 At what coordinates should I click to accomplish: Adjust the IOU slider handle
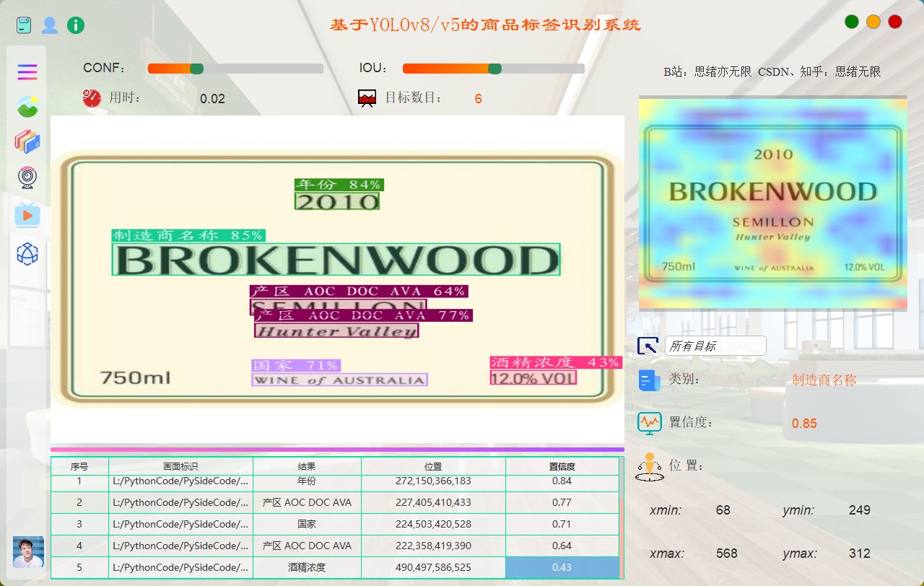point(494,69)
